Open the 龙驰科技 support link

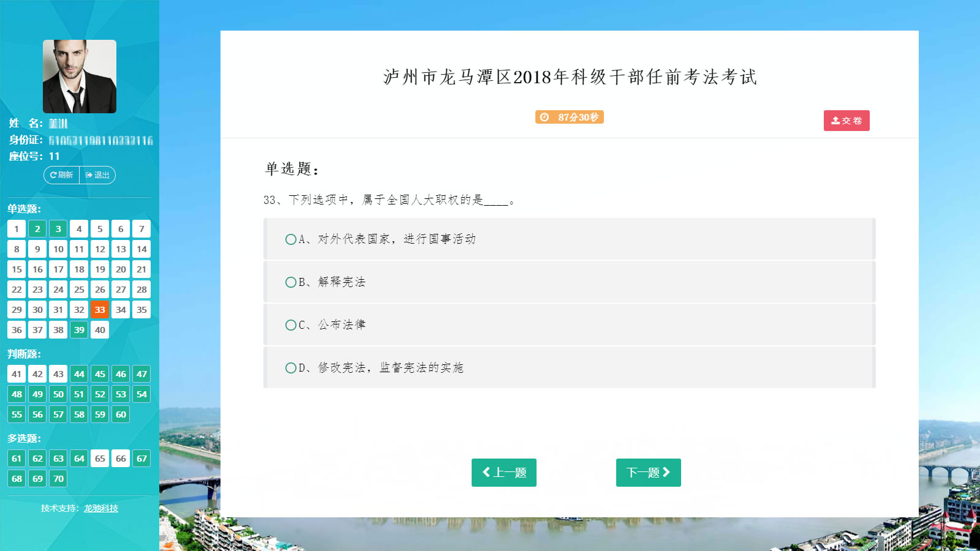pyautogui.click(x=101, y=508)
